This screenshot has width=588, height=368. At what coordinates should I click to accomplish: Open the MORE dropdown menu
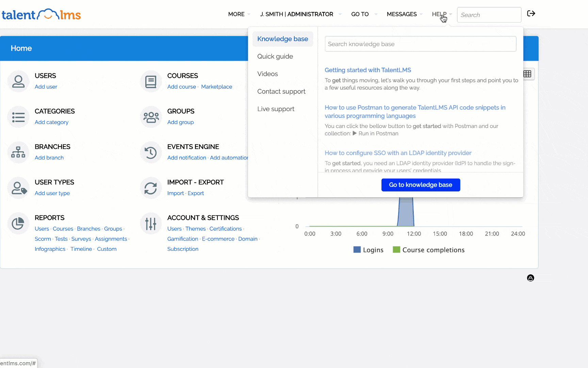tap(239, 14)
